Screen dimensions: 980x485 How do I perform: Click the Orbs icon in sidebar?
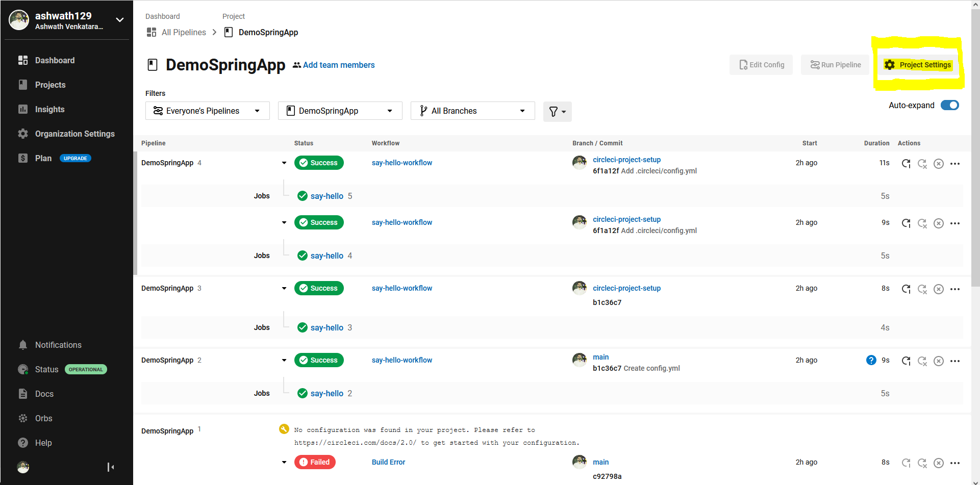tap(23, 418)
